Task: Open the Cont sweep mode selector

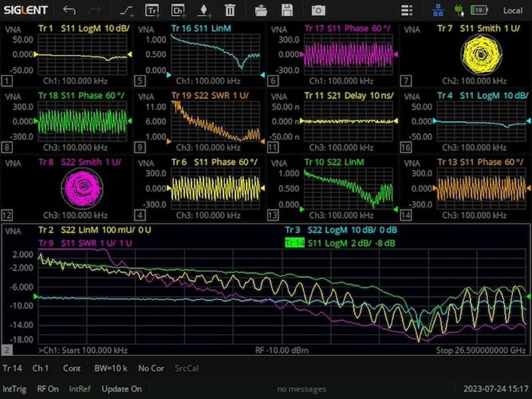Action: tap(72, 368)
